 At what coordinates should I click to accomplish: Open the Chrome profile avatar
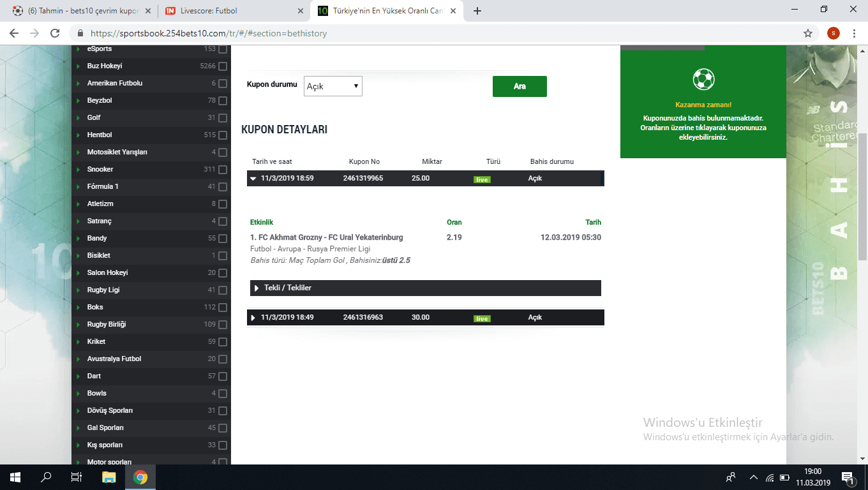pyautogui.click(x=833, y=33)
